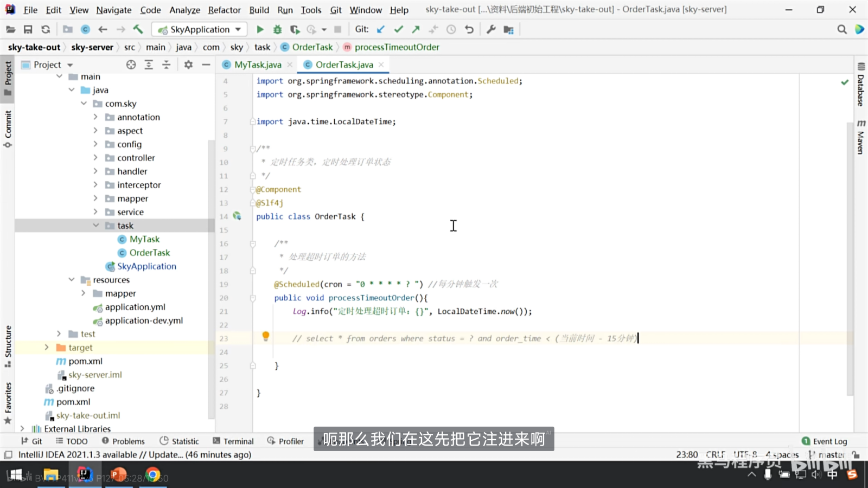Open Chrome from the Windows taskbar
The height and width of the screenshot is (488, 868).
tap(153, 475)
